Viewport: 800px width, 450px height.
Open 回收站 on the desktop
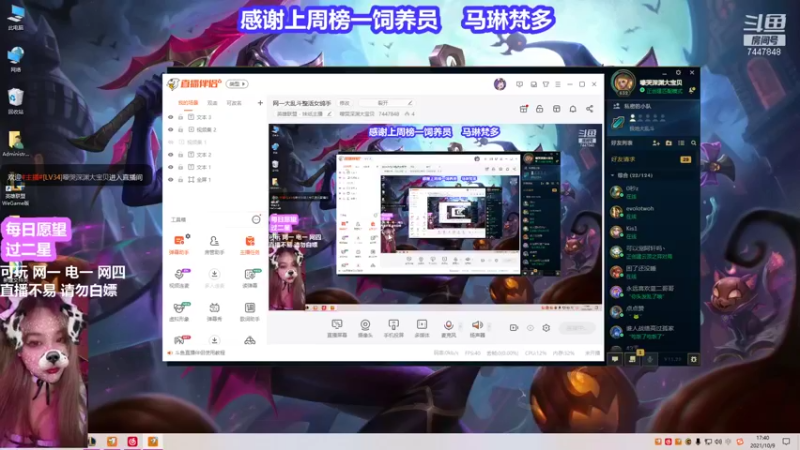tap(16, 101)
